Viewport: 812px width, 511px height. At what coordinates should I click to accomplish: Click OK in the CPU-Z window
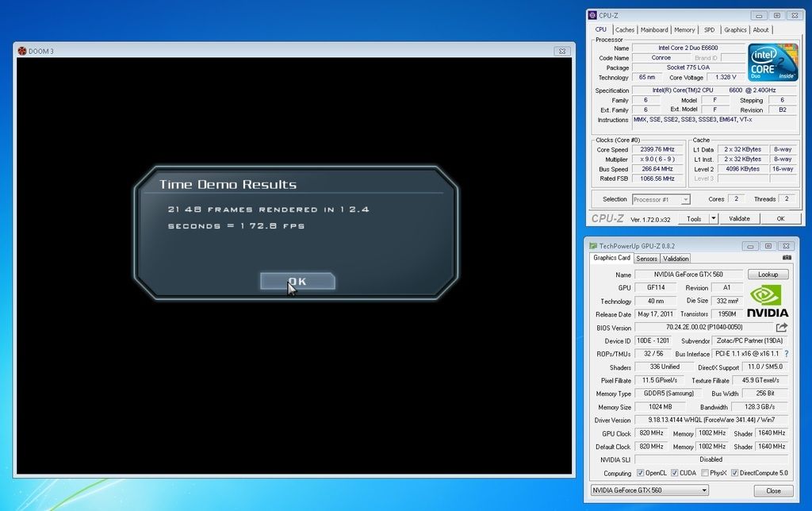click(x=780, y=219)
